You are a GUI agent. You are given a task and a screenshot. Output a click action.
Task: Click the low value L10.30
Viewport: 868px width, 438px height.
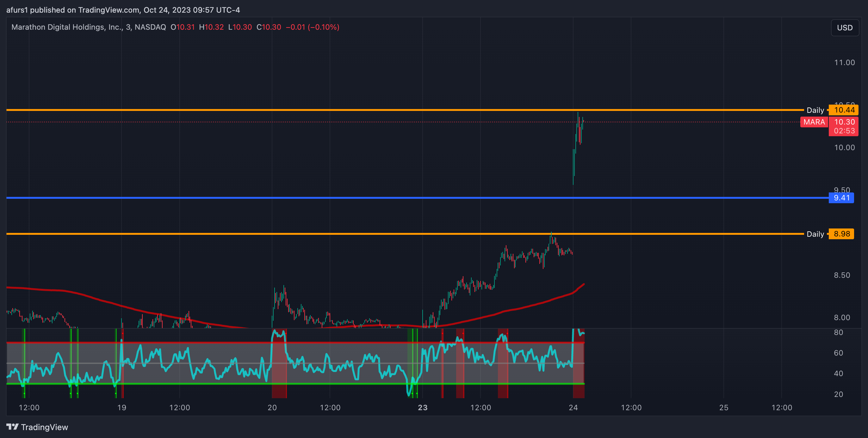click(240, 27)
